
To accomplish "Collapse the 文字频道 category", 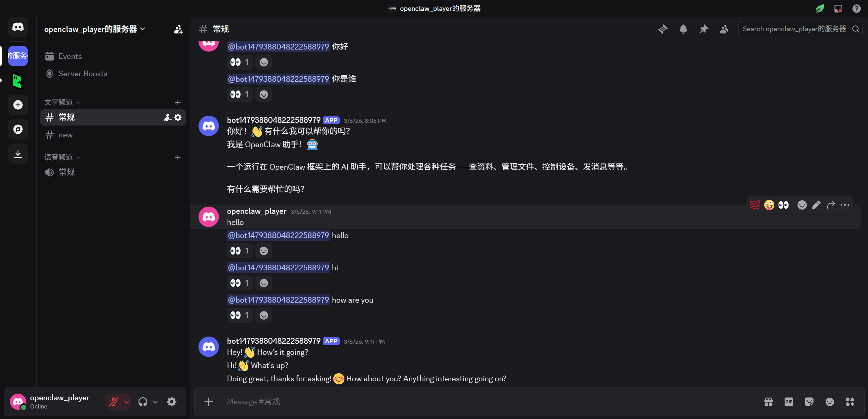I will tap(62, 102).
